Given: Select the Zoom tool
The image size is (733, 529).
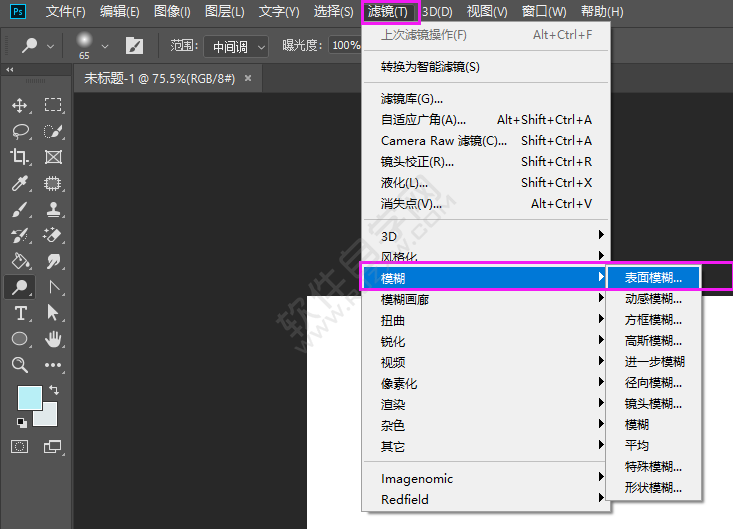Looking at the screenshot, I should [20, 365].
